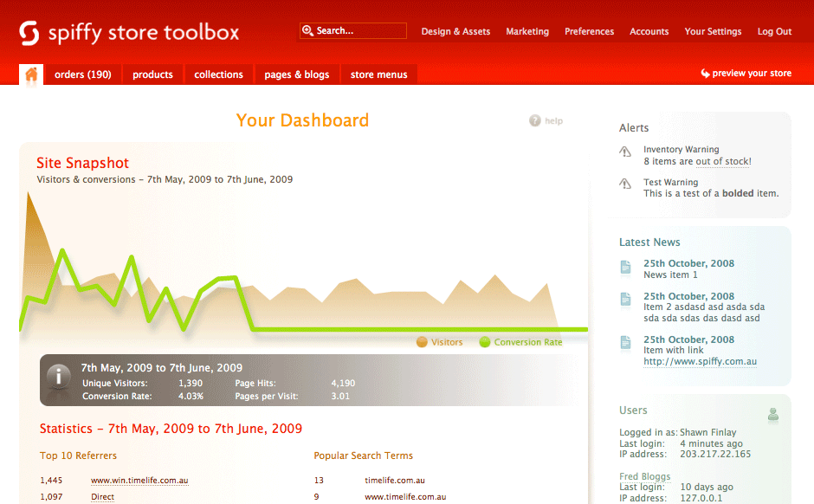Viewport: 814px width, 504px height.
Task: Click the Top 10 Referrers heading
Action: (79, 456)
